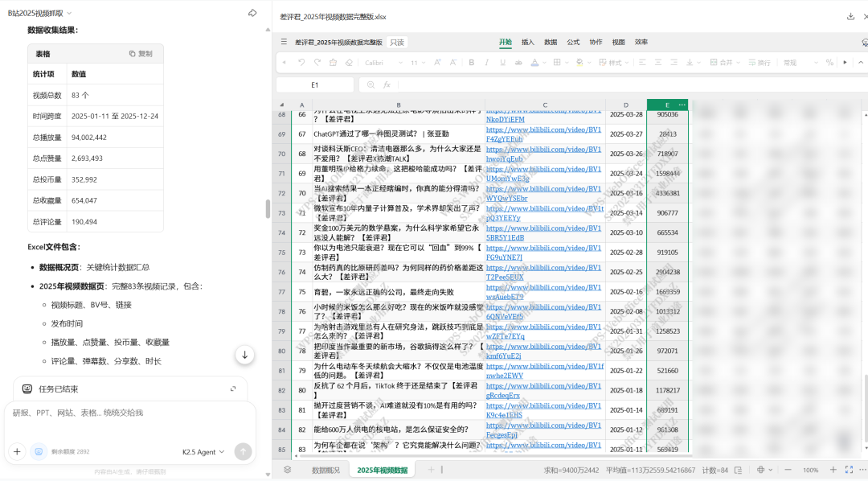Image resolution: width=868 pixels, height=481 pixels.
Task: Click the eraser clear-format icon
Action: [349, 63]
